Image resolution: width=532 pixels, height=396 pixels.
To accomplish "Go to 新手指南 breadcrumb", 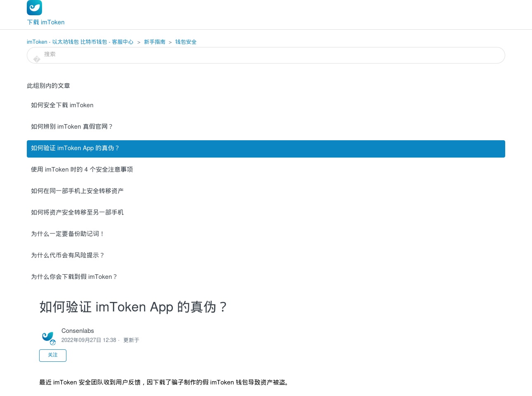I will point(155,42).
